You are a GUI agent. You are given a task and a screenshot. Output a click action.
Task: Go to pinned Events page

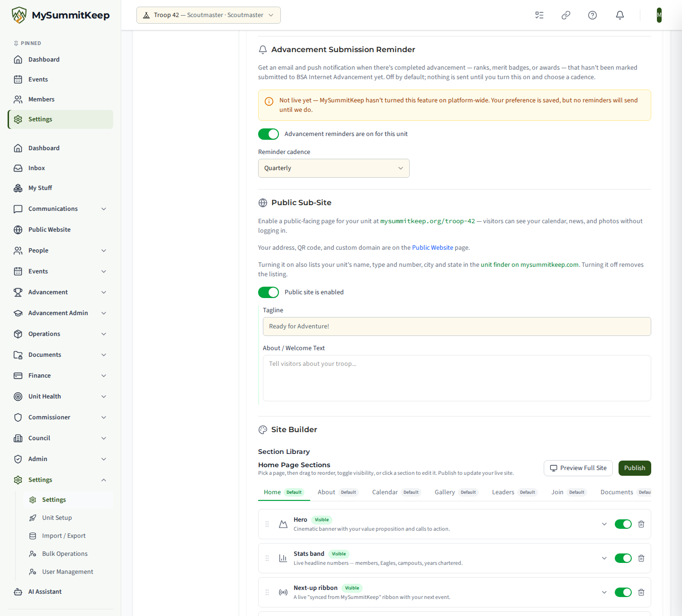click(60, 80)
